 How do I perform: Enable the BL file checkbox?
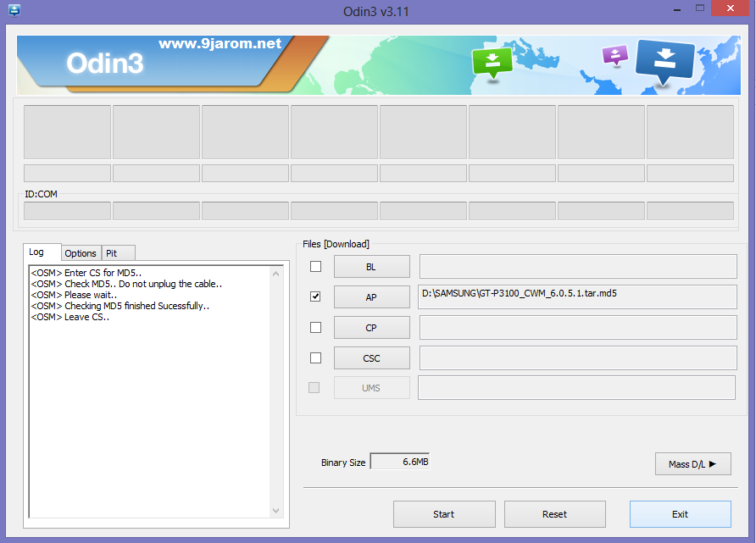pos(315,267)
